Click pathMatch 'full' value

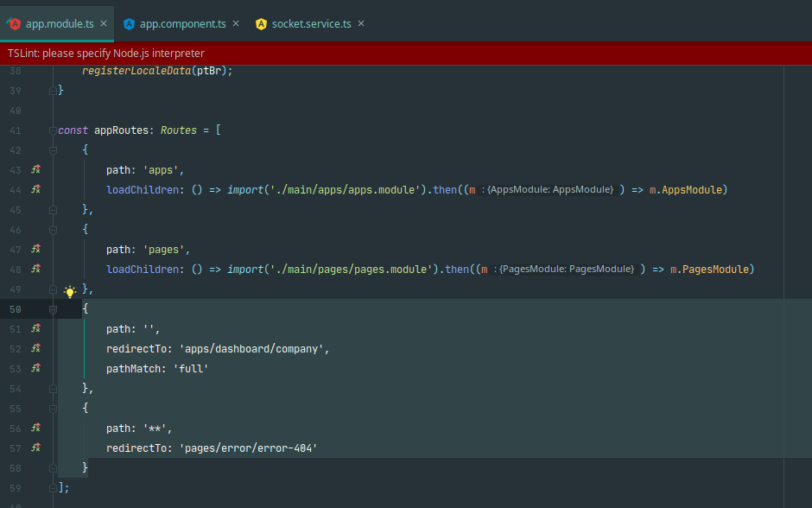coord(191,369)
